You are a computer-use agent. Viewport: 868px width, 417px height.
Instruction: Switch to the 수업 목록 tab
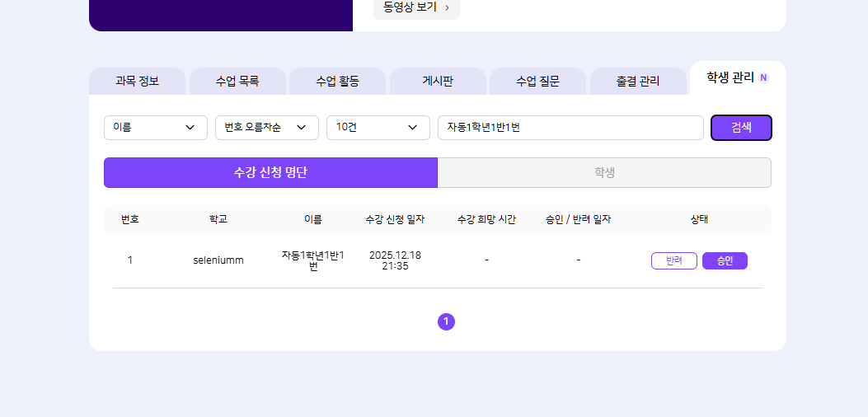point(237,82)
